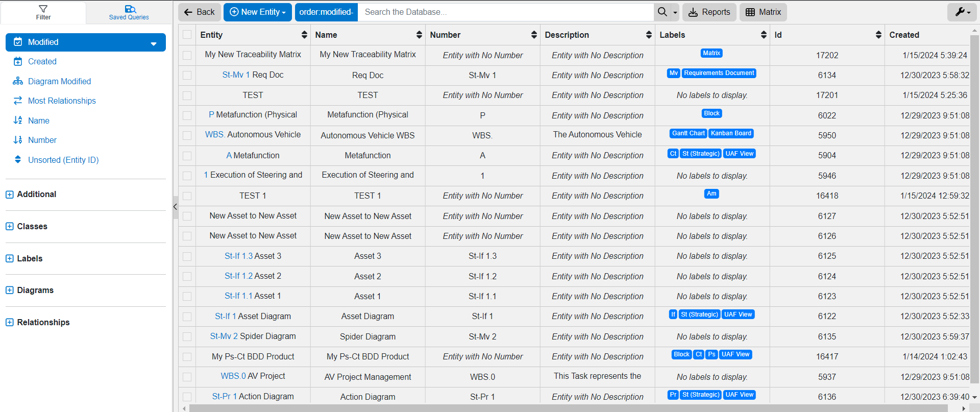Open the Modified dropdown arrow
The width and height of the screenshot is (980, 412).
pyautogui.click(x=154, y=43)
